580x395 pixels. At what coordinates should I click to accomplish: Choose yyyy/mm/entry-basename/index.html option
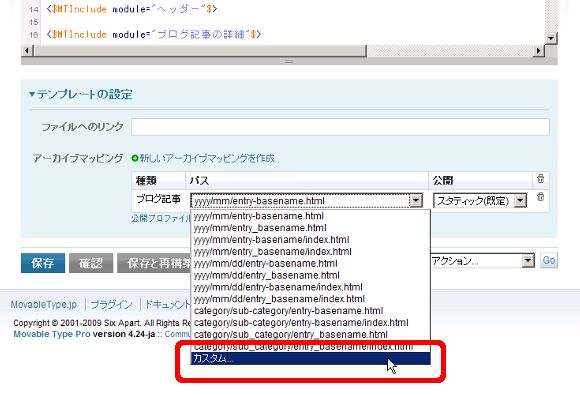pos(310,240)
